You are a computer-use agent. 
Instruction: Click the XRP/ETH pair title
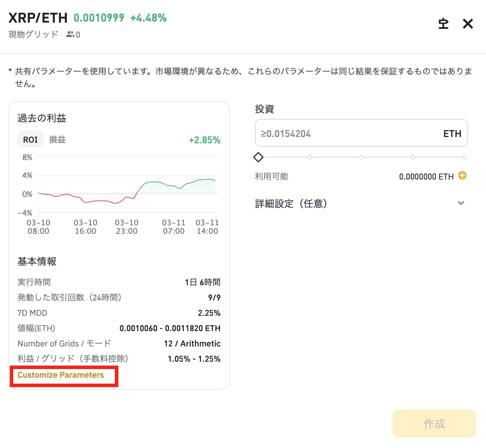click(x=38, y=18)
